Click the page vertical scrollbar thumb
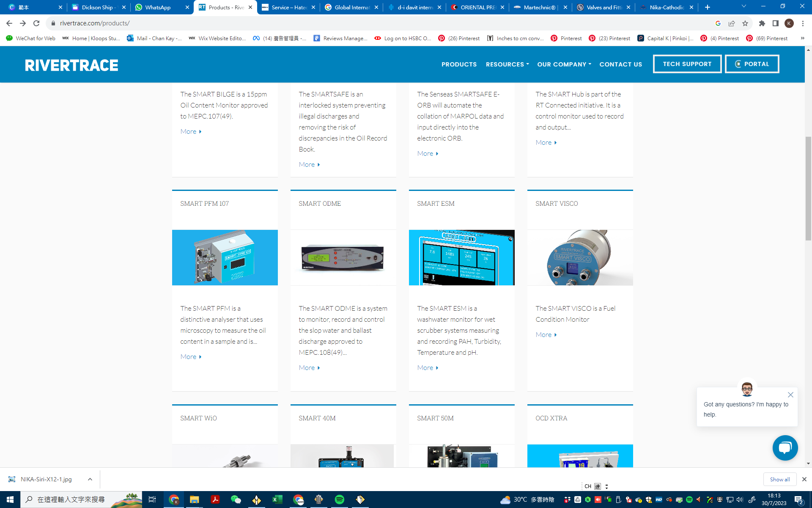This screenshot has height=508, width=812. pyautogui.click(x=808, y=188)
